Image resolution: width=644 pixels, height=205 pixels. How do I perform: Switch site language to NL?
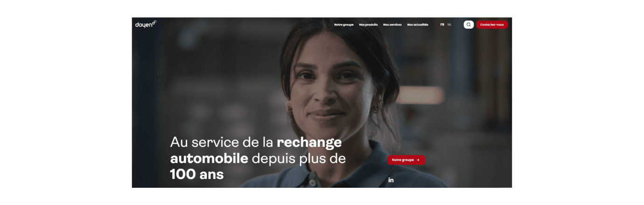coord(449,25)
